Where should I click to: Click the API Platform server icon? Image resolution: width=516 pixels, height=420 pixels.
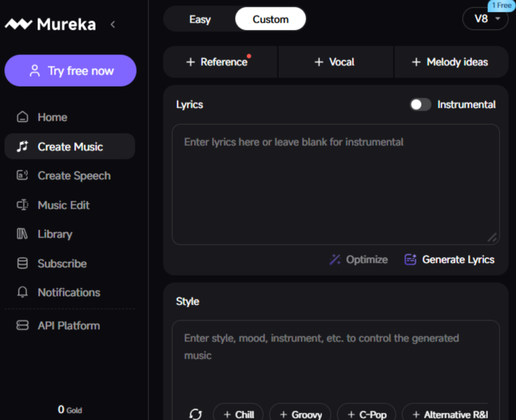(x=23, y=325)
